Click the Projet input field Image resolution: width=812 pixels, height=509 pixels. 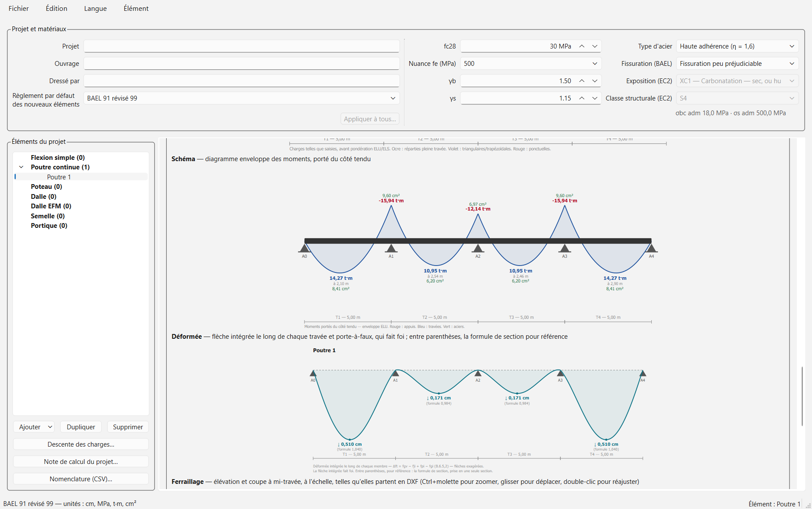point(241,46)
